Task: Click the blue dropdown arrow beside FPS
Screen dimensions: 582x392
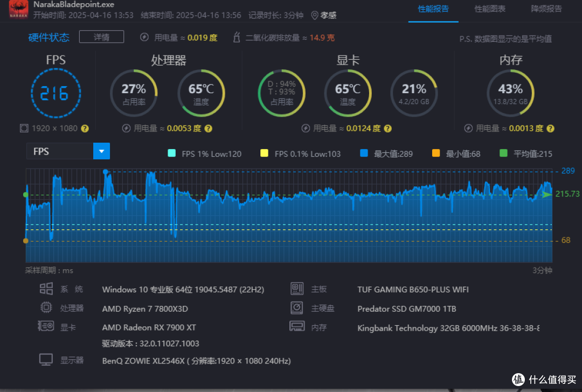Action: [101, 151]
